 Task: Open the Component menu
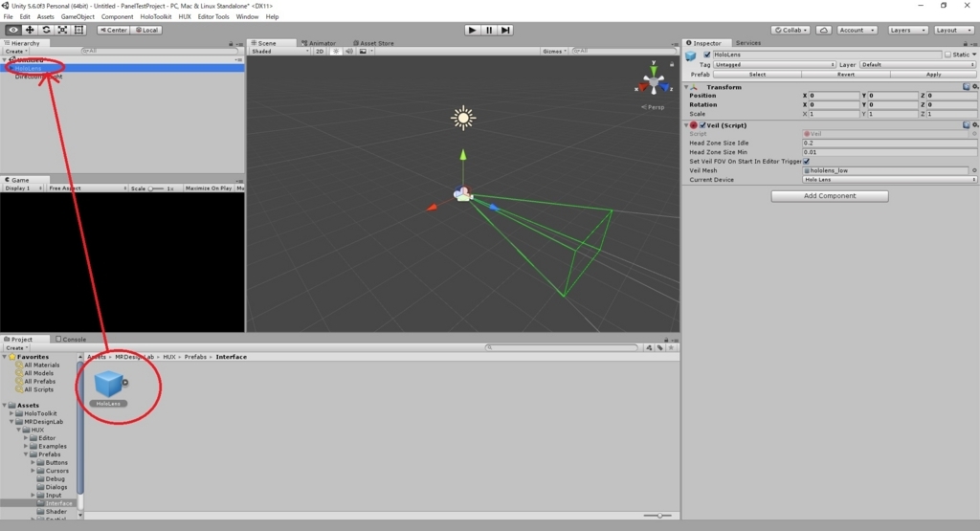point(117,17)
